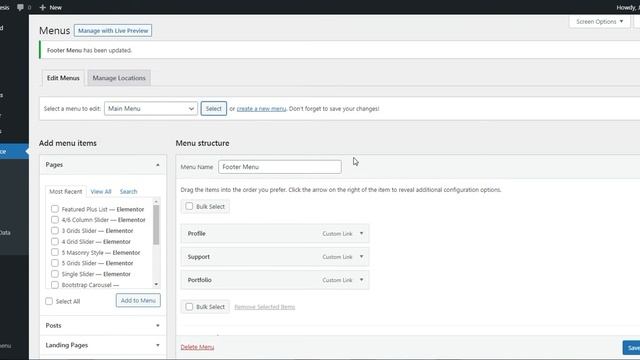
Task: Check 5 Masonry Style — Elementor checkbox
Action: (x=55, y=252)
